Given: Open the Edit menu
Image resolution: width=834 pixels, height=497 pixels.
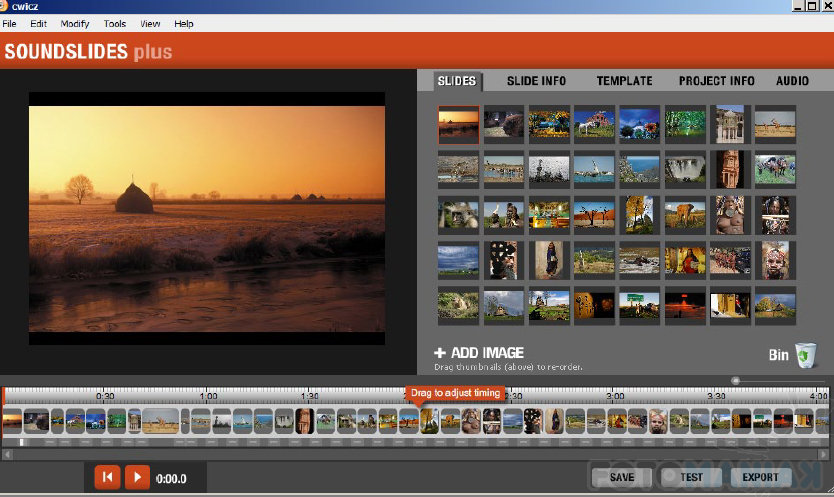Looking at the screenshot, I should pyautogui.click(x=38, y=24).
